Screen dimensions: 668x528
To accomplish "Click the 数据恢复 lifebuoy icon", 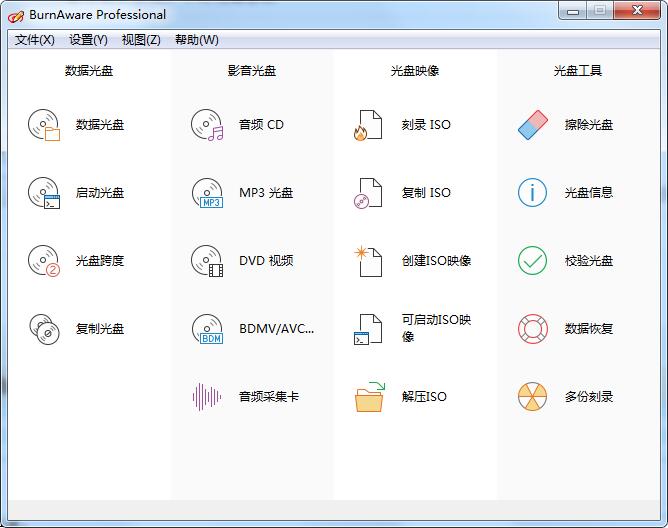I will (x=533, y=329).
